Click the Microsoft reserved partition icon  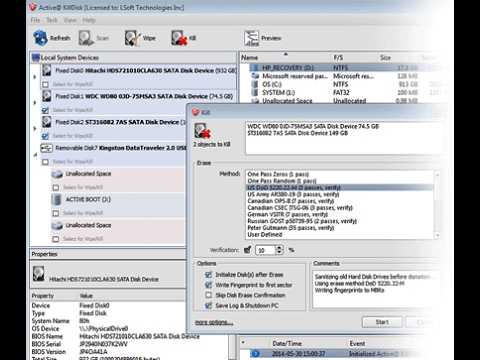click(x=255, y=76)
